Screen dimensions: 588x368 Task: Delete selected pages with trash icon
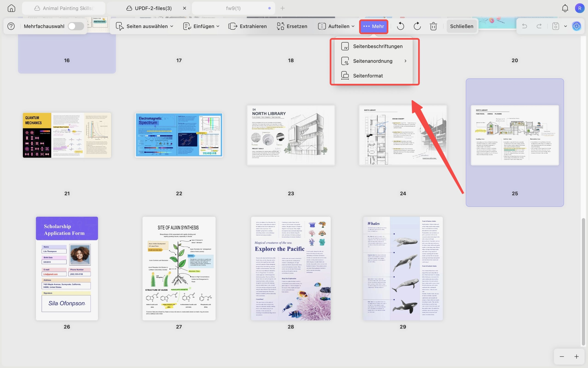point(433,26)
